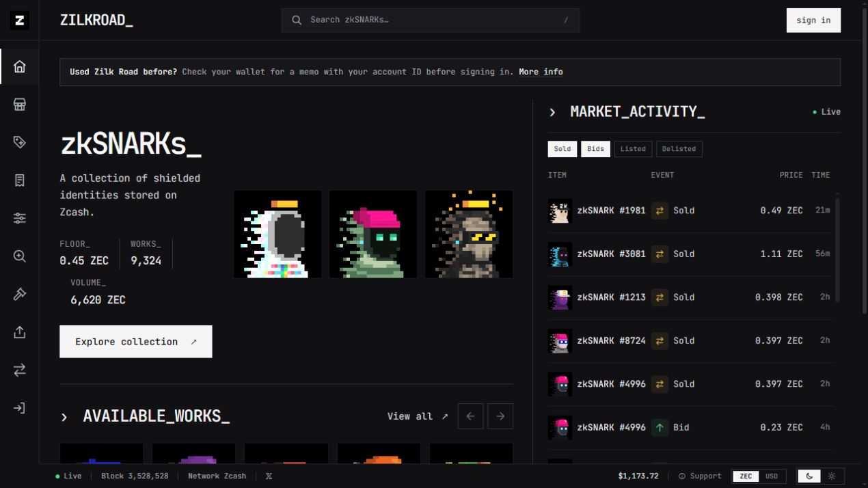Click zkSNARK #3081 thumbnail in activity

pos(560,254)
